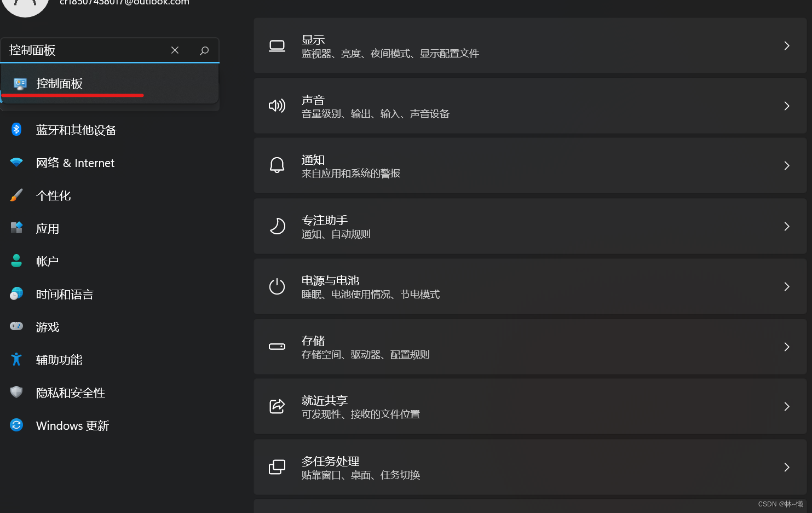Click the 存储 drive icon

coord(277,347)
